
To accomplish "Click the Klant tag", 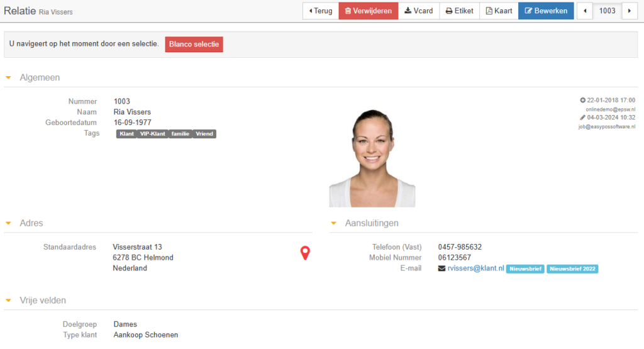I will click(126, 134).
